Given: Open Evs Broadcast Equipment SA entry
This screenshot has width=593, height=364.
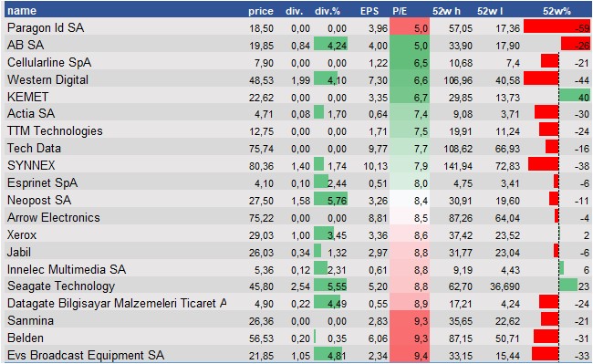Looking at the screenshot, I should pyautogui.click(x=86, y=355).
